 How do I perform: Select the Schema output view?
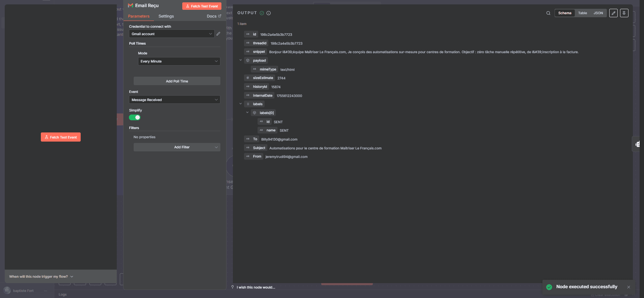(565, 13)
